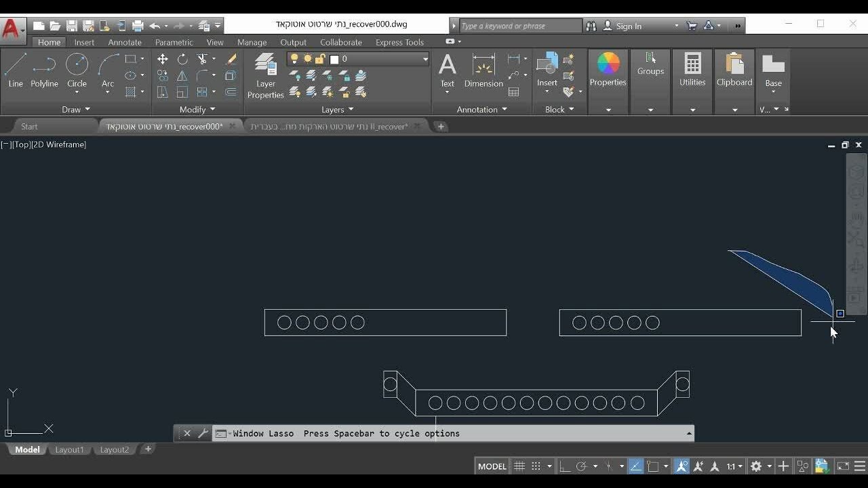
Task: Open the Clipboard panel button
Action: 734,71
